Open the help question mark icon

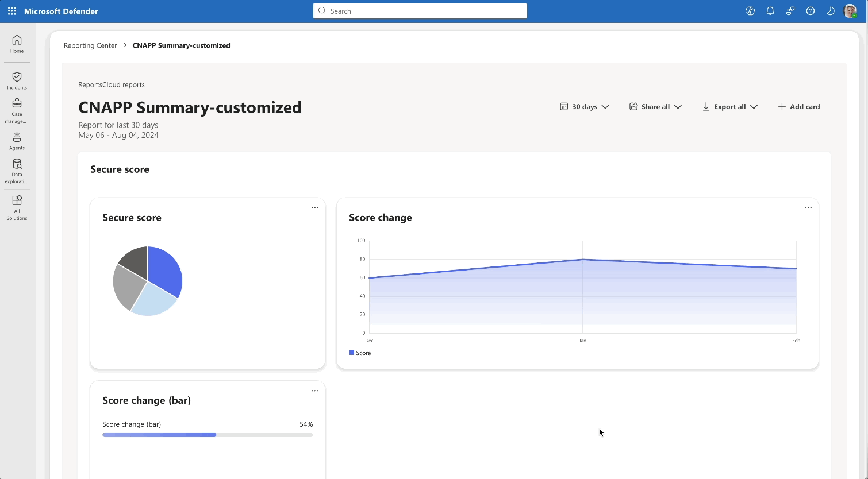tap(810, 11)
